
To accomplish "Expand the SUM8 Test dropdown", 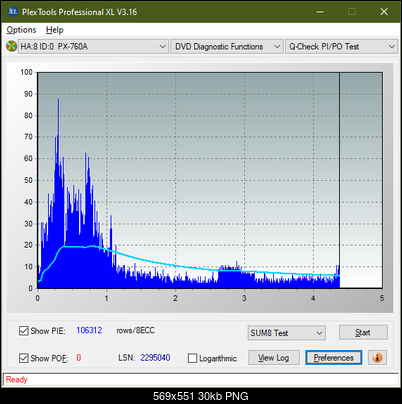I will pyautogui.click(x=287, y=333).
